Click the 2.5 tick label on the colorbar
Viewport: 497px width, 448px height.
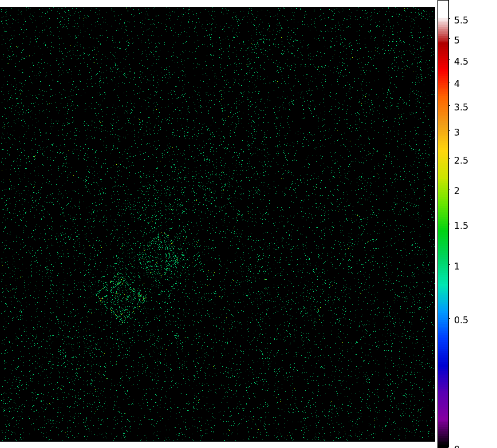click(x=461, y=160)
